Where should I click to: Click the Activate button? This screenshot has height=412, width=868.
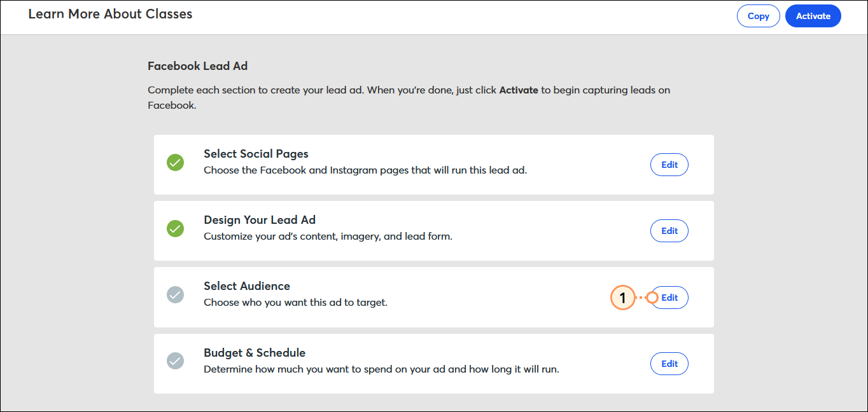[813, 16]
